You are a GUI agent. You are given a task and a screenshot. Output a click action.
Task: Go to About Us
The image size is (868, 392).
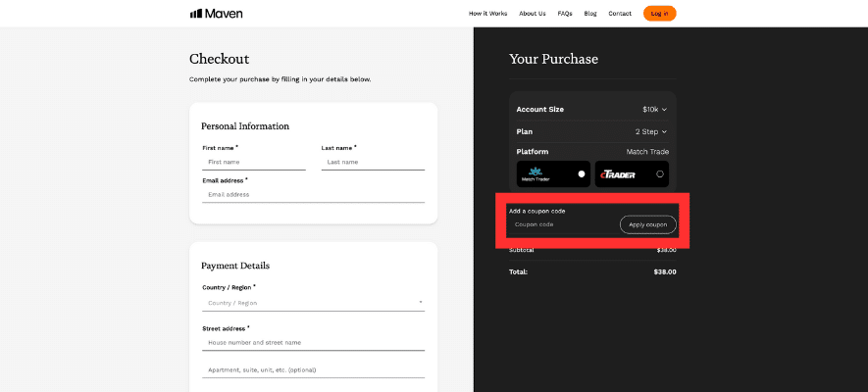[x=532, y=14]
